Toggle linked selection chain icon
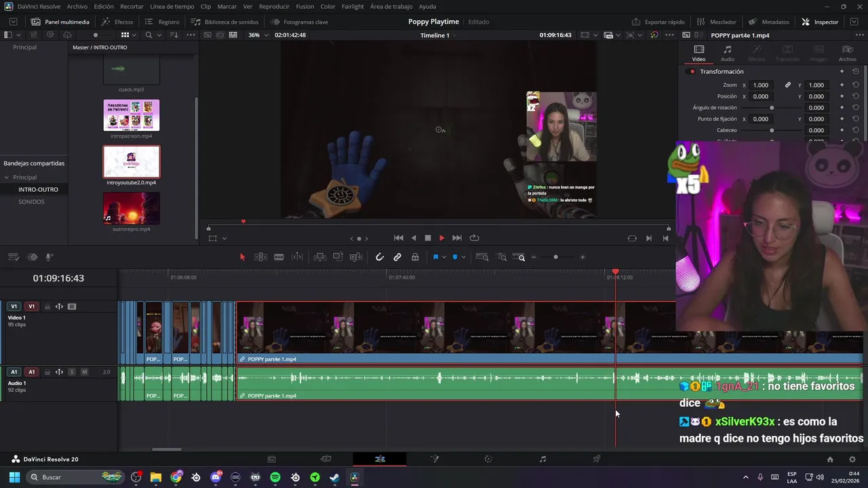Viewport: 868px width, 488px height. 397,257
